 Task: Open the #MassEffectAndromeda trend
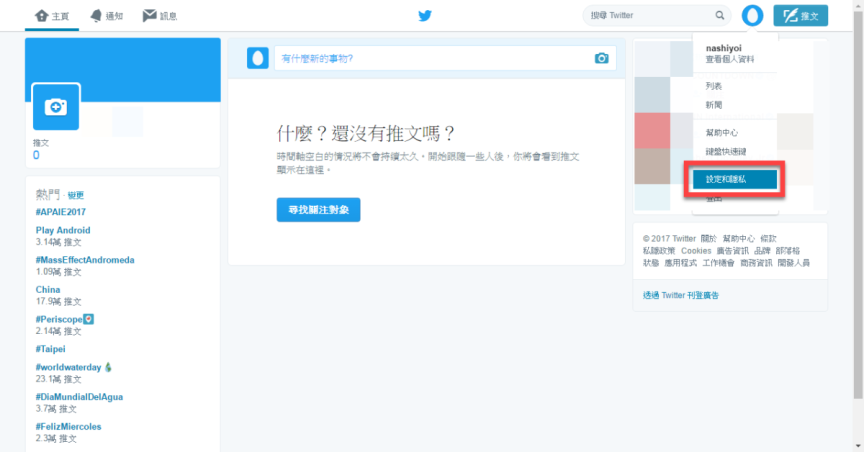pos(85,260)
